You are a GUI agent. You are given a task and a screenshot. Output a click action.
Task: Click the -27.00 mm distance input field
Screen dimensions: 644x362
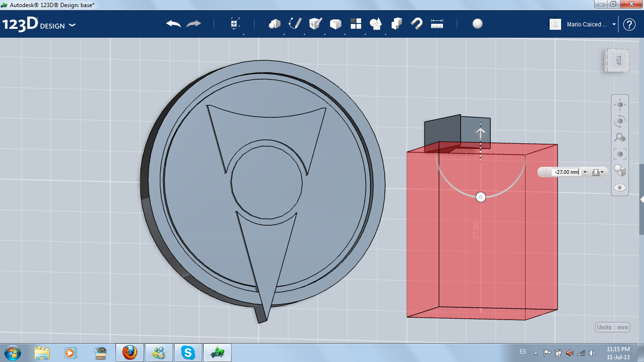[x=567, y=172]
